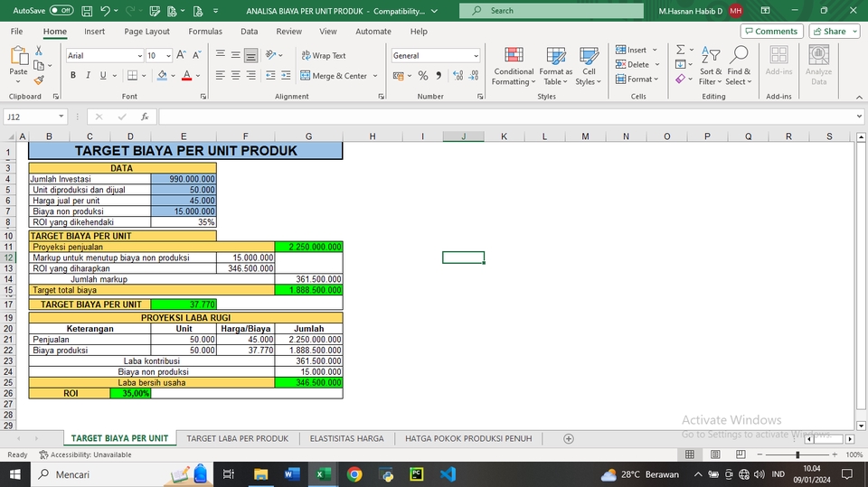Open Delete cells button
Viewport: 868px width, 487px height.
pos(637,64)
